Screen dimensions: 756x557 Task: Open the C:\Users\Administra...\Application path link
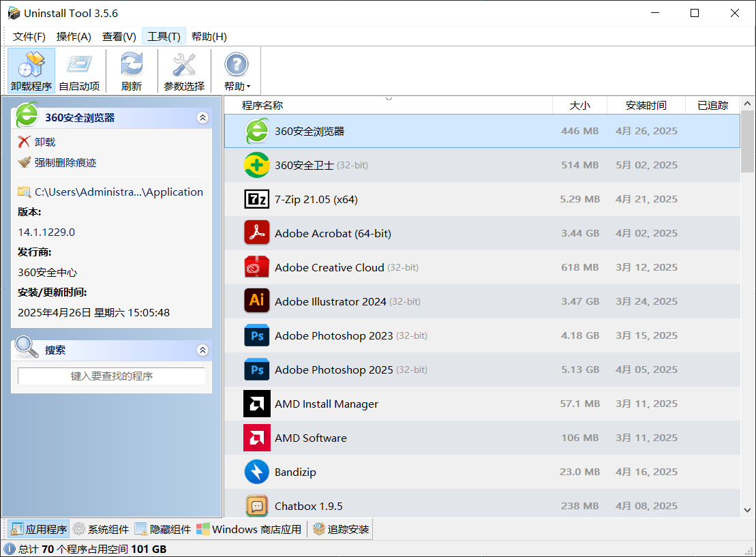click(119, 192)
